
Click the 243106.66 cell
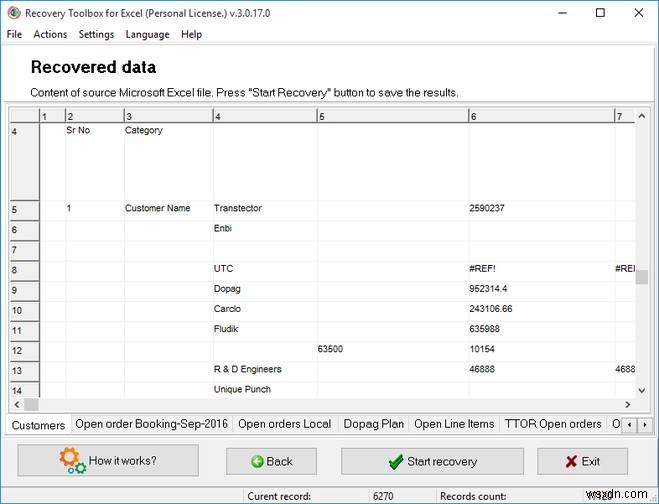coord(542,311)
